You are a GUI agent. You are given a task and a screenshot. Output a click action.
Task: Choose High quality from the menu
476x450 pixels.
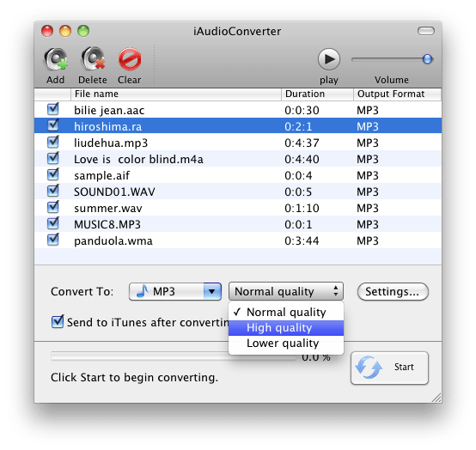pos(286,328)
